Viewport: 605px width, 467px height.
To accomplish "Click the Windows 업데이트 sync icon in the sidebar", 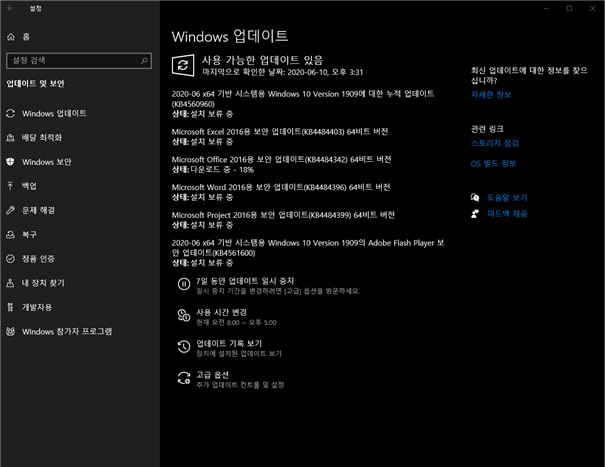I will pyautogui.click(x=10, y=113).
